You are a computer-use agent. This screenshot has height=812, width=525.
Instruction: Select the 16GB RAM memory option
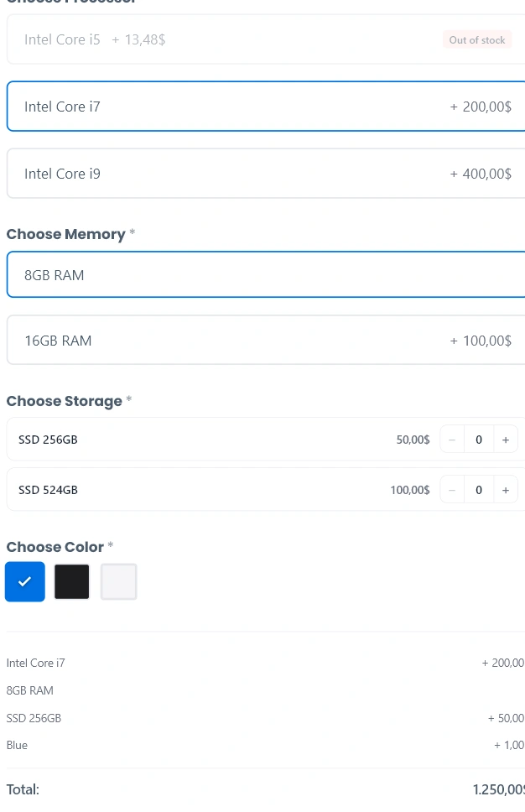tap(266, 341)
